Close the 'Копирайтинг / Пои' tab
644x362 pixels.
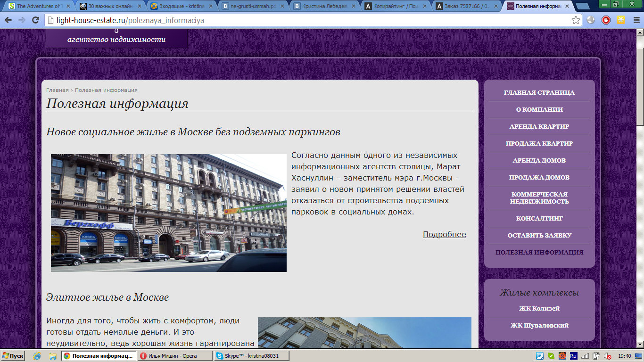(x=424, y=7)
